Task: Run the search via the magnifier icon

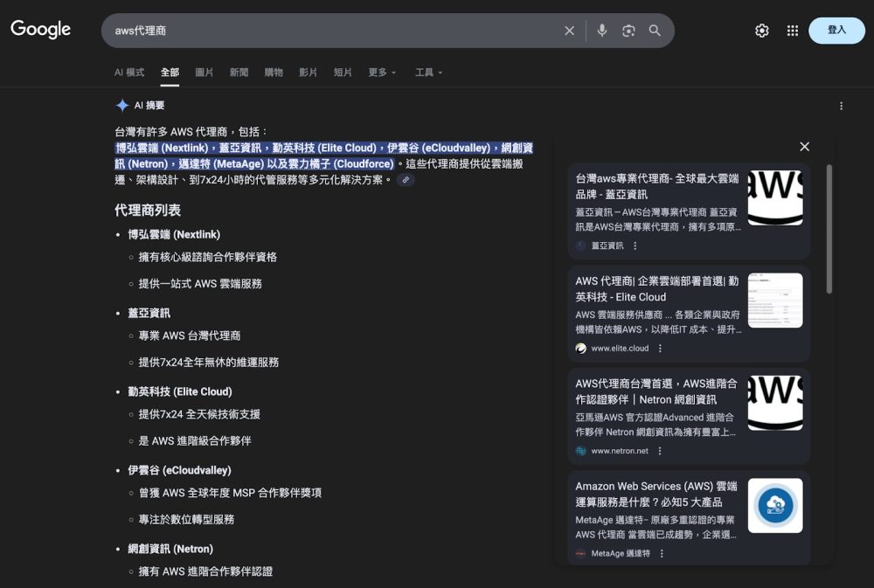Action: coord(655,30)
